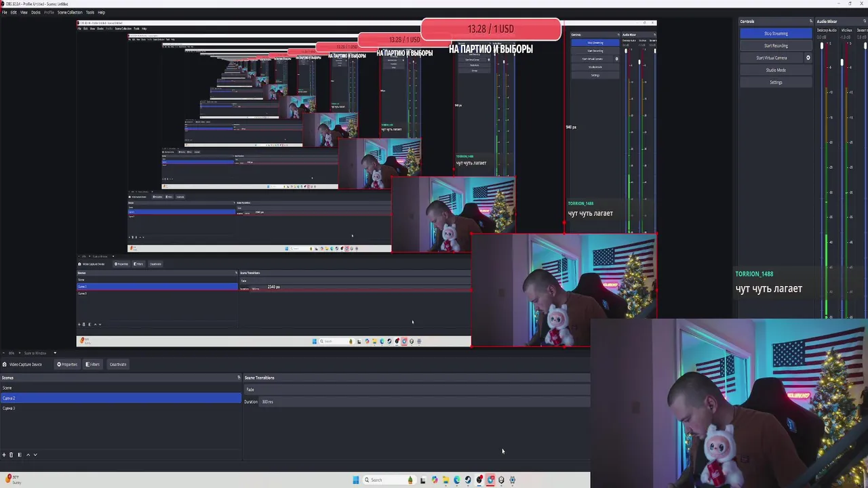Click the Video Capture Device source label
The image size is (868, 488).
(x=26, y=364)
